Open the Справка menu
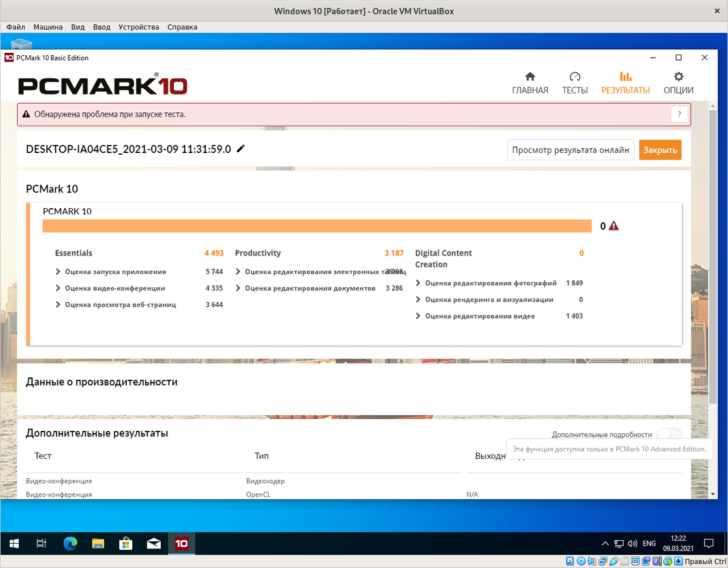The image size is (728, 568). point(182,27)
